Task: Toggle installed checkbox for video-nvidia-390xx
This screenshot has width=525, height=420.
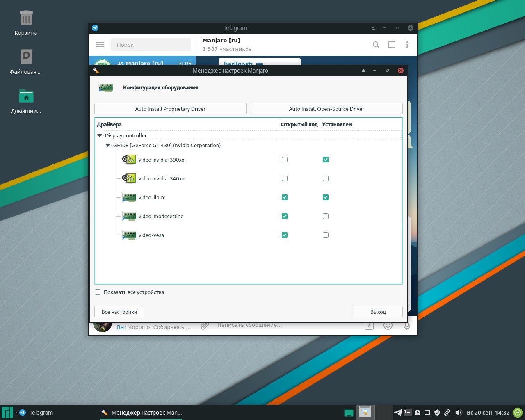Action: point(326,160)
